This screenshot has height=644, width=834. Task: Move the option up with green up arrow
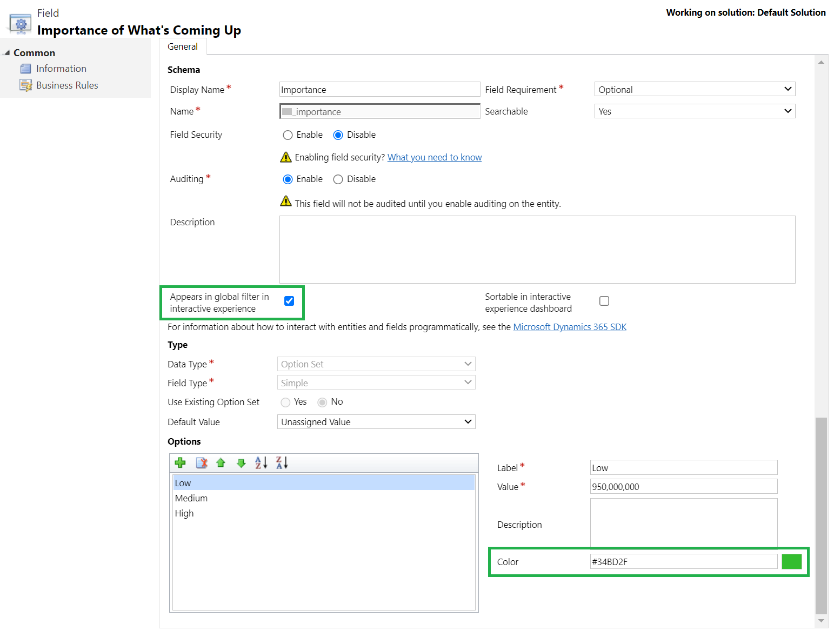[x=221, y=463]
